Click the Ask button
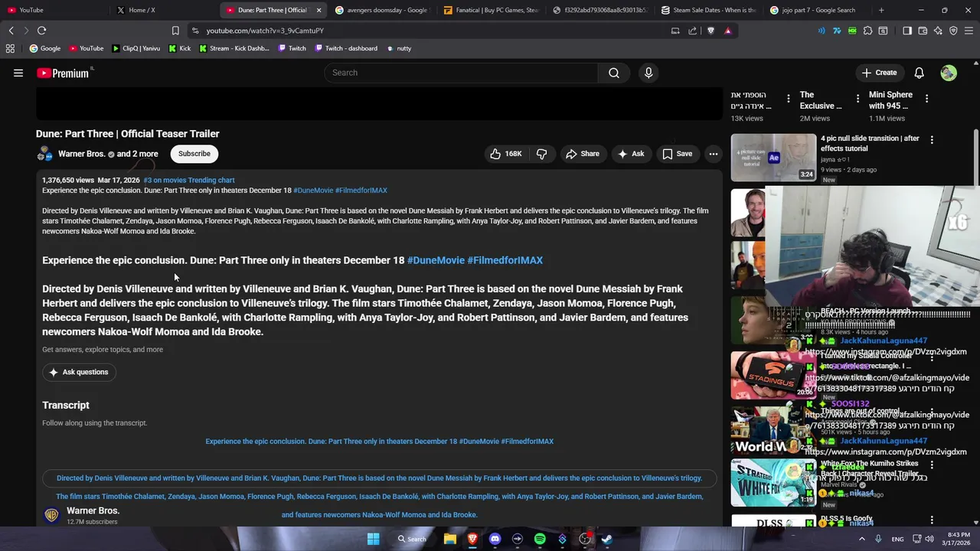The width and height of the screenshot is (980, 551). (631, 154)
